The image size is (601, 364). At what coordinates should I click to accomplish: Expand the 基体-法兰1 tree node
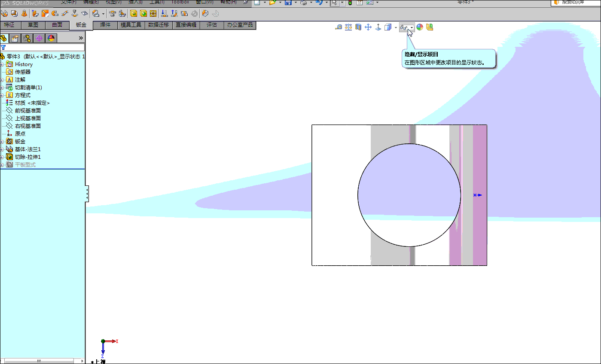click(x=2, y=149)
